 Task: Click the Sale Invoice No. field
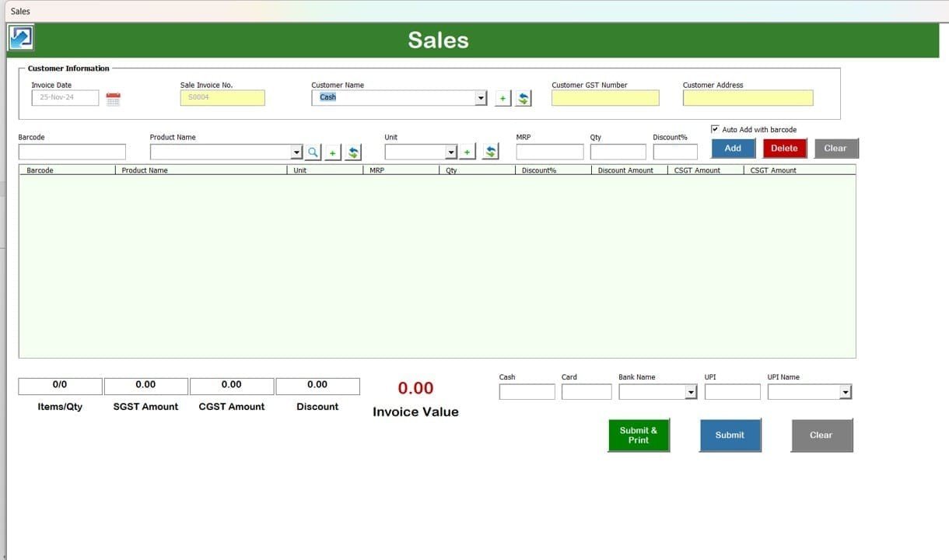pos(222,98)
